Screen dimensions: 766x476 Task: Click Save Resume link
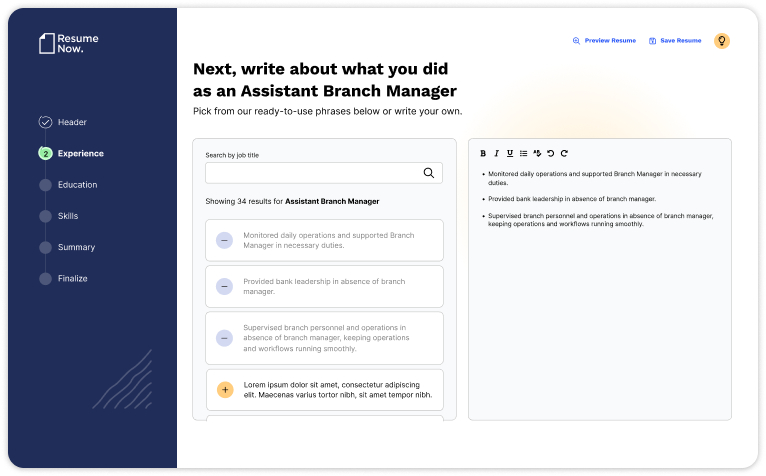(x=675, y=41)
